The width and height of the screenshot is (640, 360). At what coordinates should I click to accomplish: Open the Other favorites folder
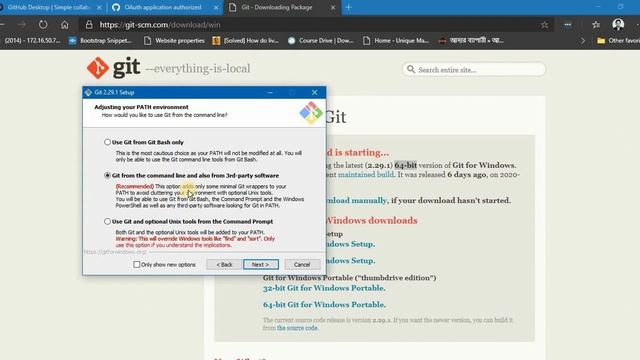618,40
